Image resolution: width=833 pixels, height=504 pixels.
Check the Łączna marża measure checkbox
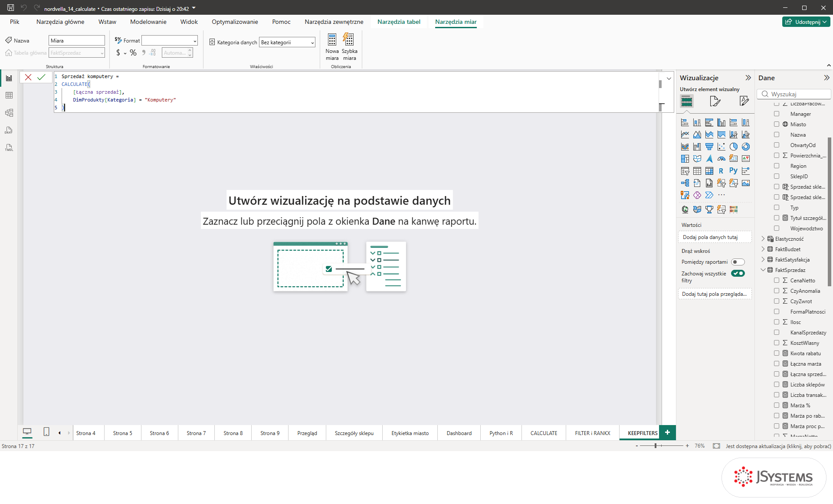(x=777, y=364)
